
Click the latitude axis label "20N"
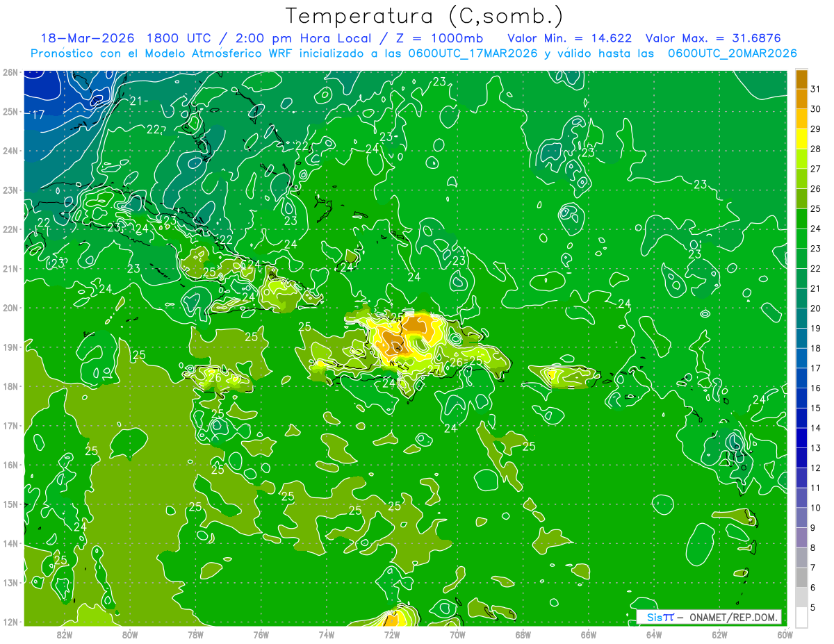pos(10,308)
